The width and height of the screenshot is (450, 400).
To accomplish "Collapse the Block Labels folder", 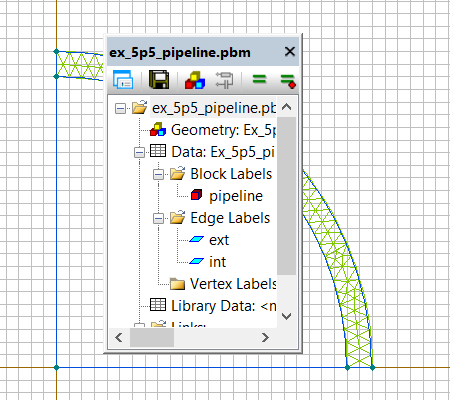I will tap(159, 174).
